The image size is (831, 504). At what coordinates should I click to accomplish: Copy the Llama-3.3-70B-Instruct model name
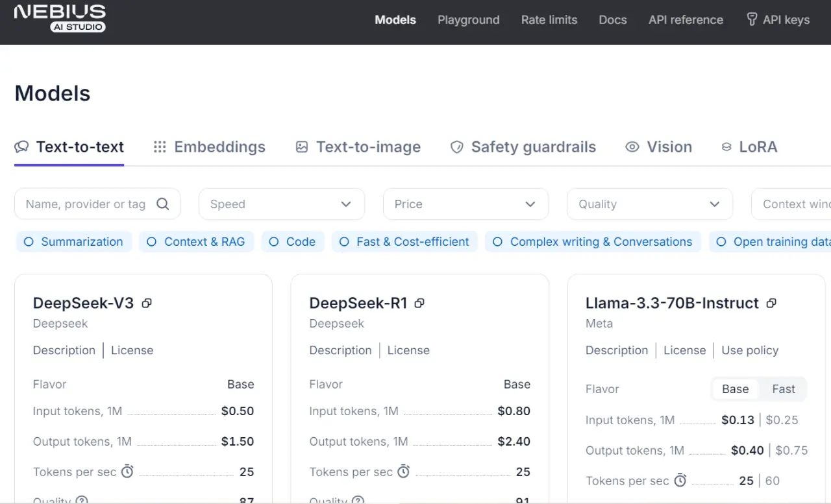click(771, 303)
